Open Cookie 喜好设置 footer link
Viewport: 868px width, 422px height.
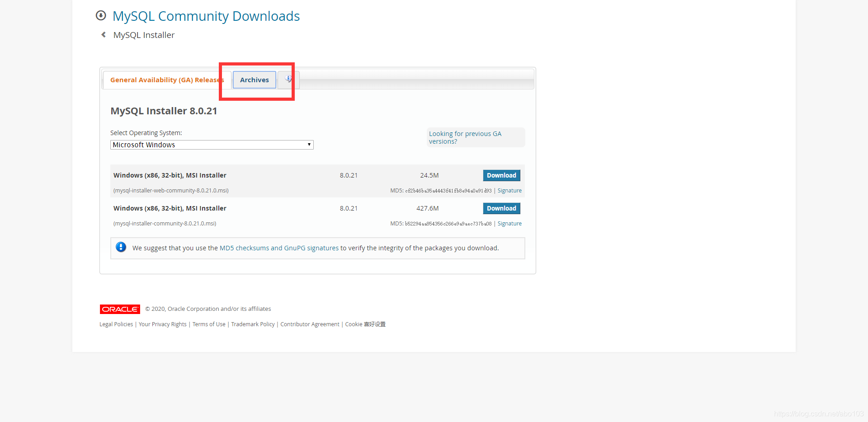point(365,324)
